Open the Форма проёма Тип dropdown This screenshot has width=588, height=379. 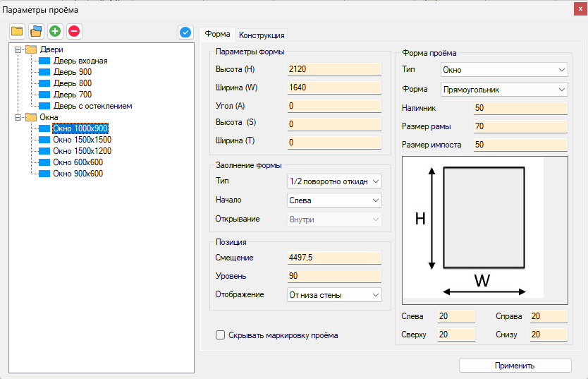[x=504, y=70]
